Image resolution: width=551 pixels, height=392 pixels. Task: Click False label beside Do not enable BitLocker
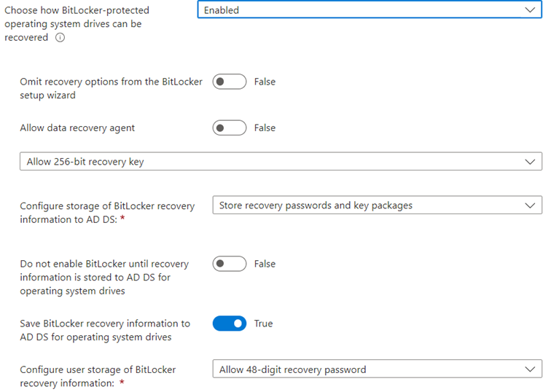pyautogui.click(x=265, y=264)
